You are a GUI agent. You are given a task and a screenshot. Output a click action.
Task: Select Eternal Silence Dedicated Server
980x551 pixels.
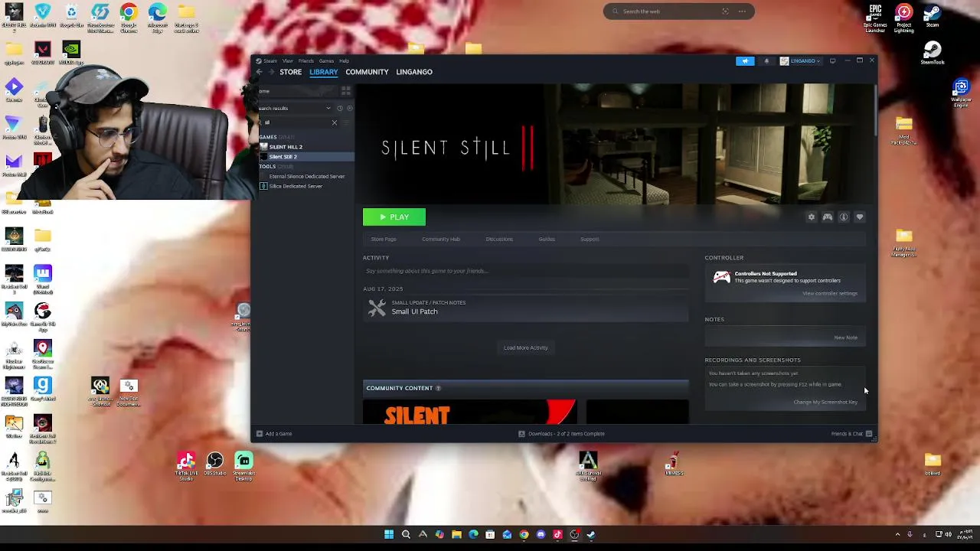[306, 176]
